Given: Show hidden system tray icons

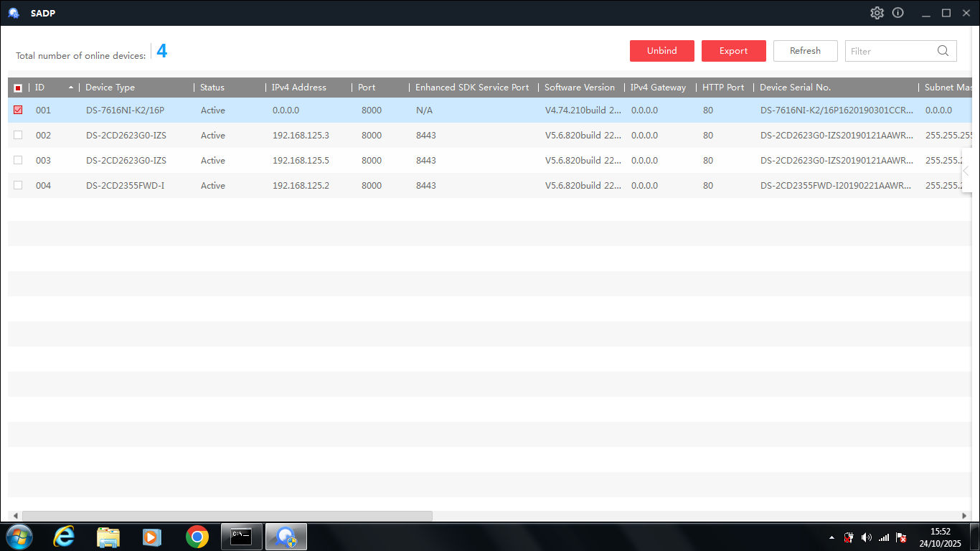Looking at the screenshot, I should tap(831, 537).
